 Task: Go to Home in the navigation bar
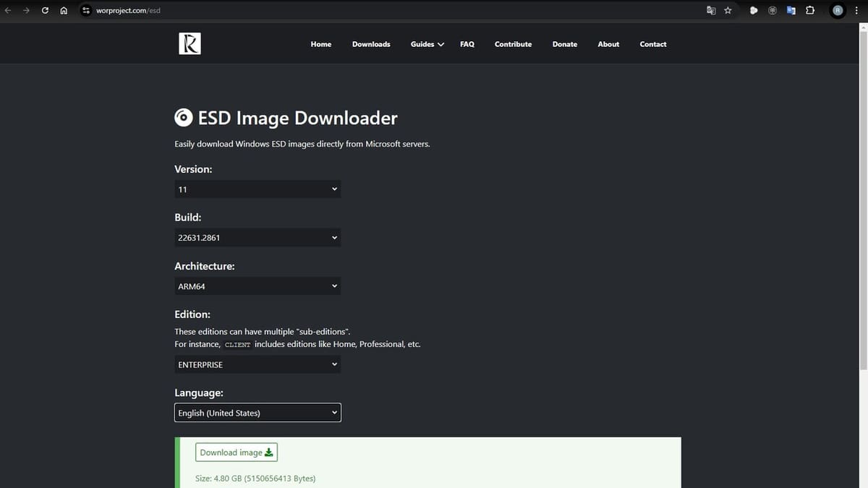321,44
